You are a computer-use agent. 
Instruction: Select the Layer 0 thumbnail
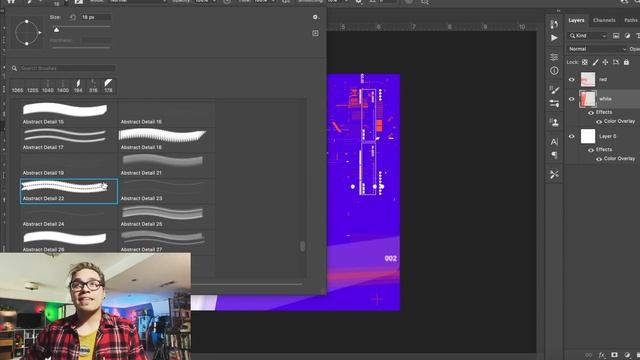point(588,136)
